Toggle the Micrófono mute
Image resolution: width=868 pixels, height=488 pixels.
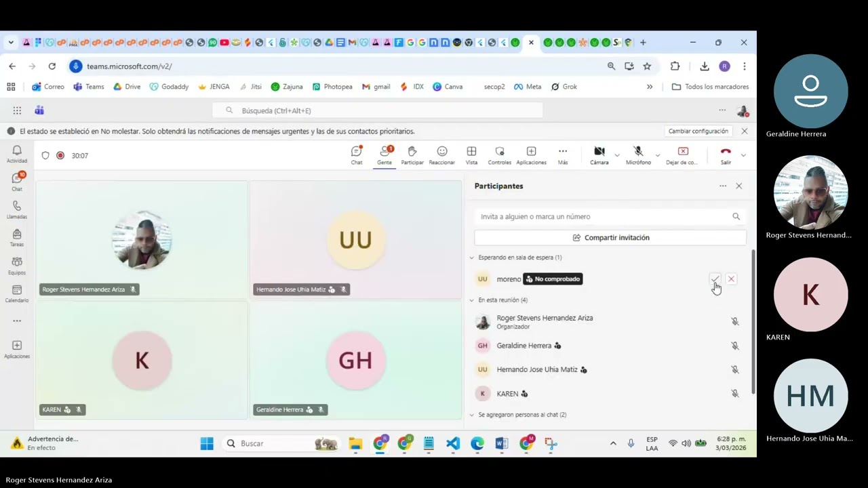638,155
